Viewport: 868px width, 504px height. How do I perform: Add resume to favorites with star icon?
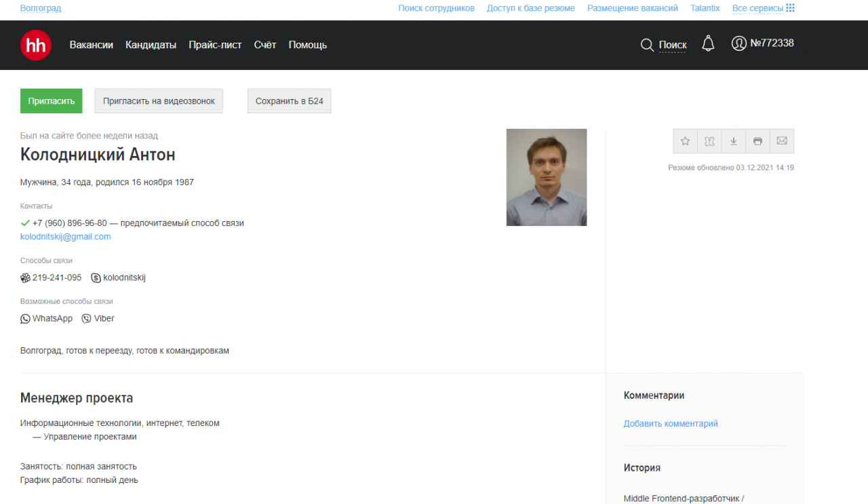[x=685, y=141]
